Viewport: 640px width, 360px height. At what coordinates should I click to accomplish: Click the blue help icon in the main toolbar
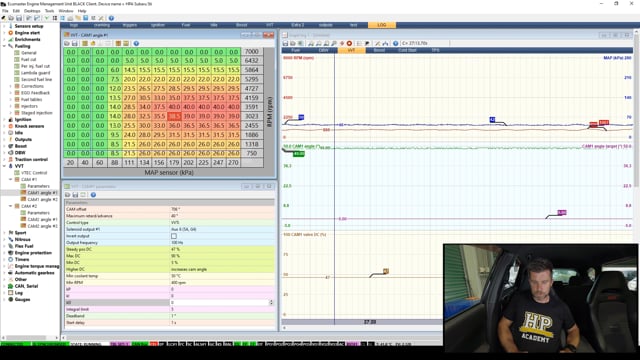click(111, 18)
